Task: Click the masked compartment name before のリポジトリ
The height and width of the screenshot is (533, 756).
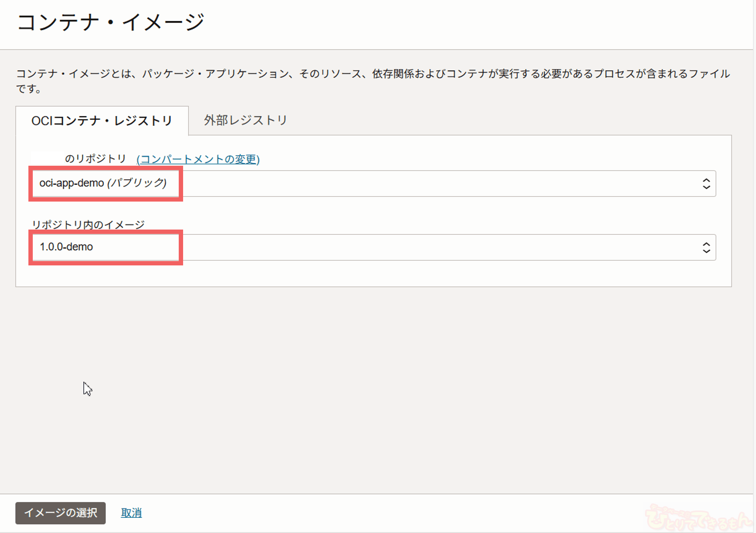Action: point(47,158)
